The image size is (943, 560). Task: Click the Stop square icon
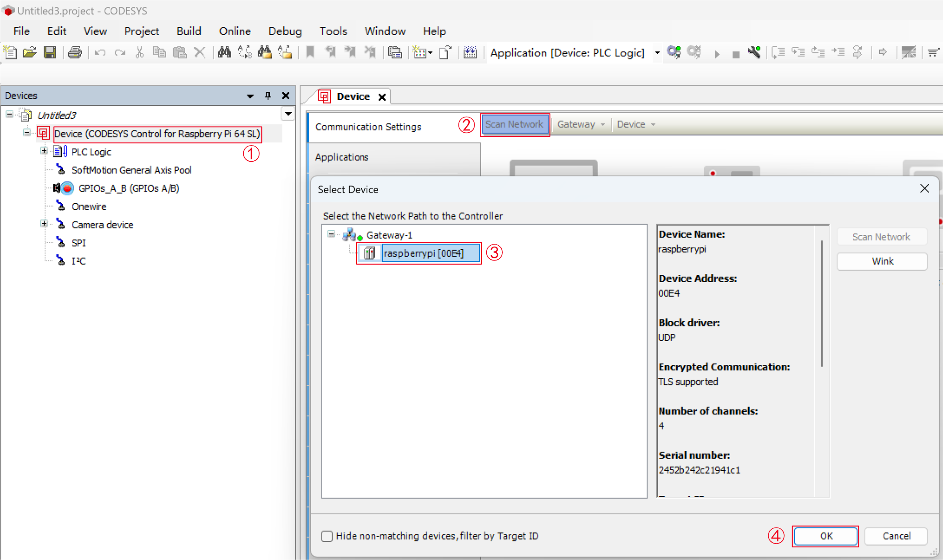pos(736,55)
